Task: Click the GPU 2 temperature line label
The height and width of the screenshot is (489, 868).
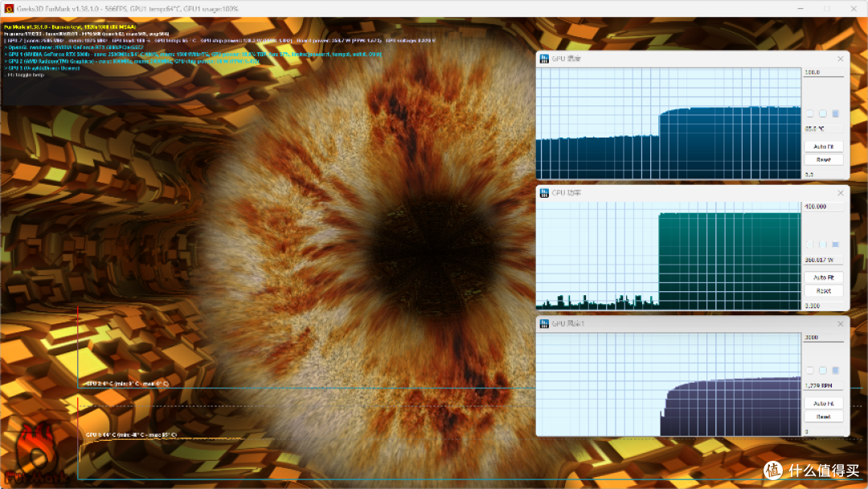Action: click(127, 383)
